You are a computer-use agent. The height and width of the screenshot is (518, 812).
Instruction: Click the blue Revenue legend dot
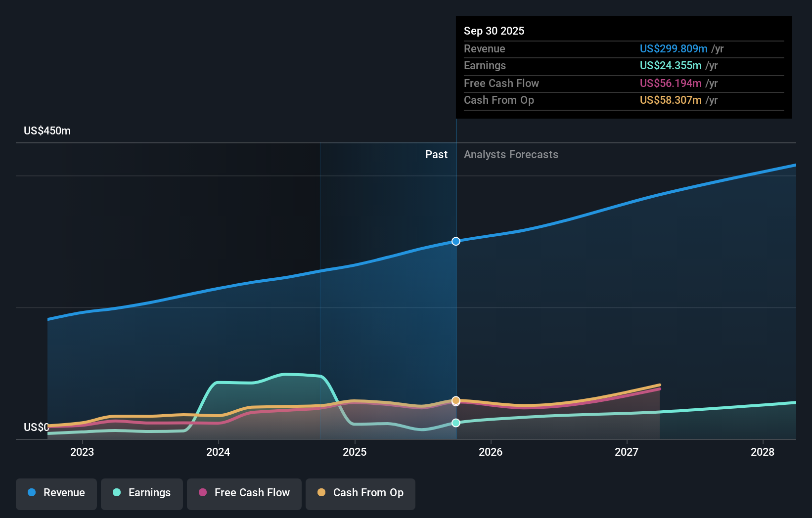31,493
